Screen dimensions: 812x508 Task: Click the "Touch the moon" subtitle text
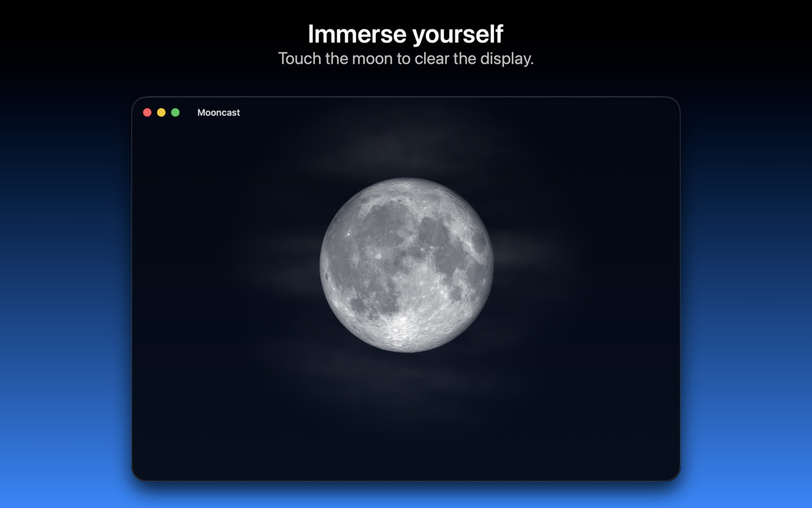pos(405,59)
